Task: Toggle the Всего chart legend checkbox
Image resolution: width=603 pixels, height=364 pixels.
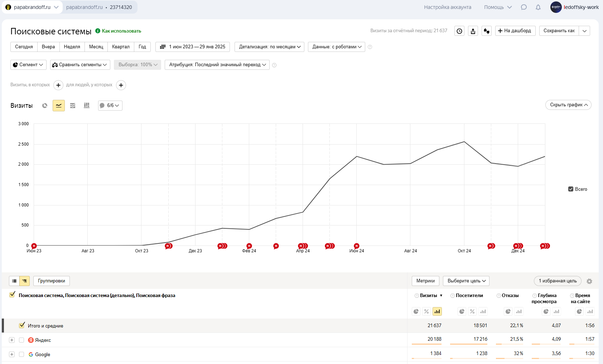Action: click(x=571, y=189)
